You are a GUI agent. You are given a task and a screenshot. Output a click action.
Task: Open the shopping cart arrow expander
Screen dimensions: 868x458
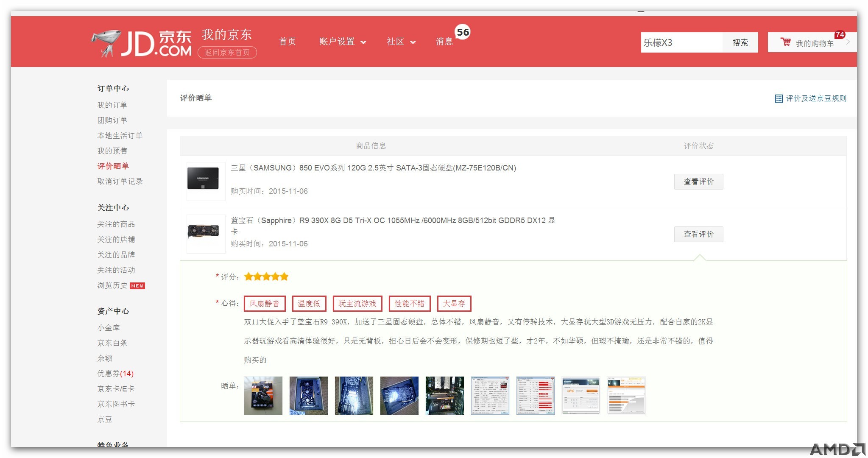[848, 42]
